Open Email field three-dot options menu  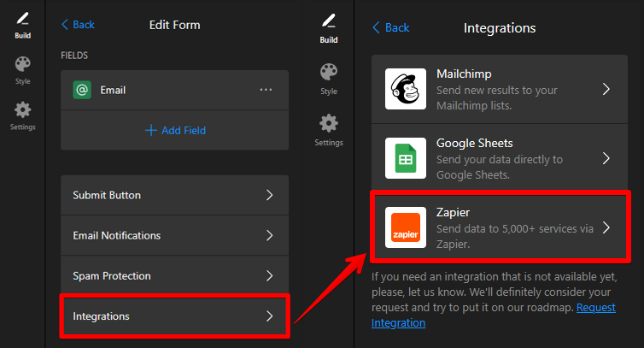266,90
